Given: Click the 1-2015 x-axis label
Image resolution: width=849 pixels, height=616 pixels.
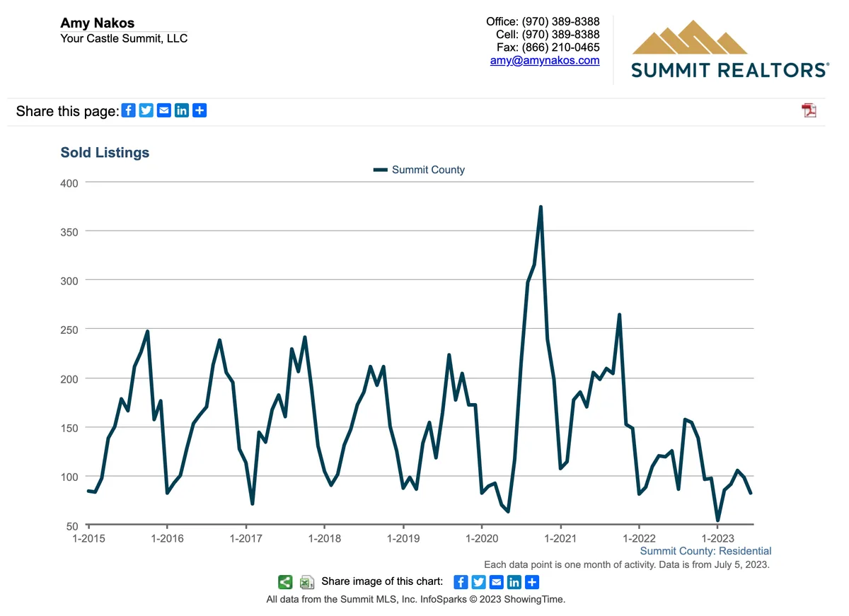Looking at the screenshot, I should coord(88,538).
